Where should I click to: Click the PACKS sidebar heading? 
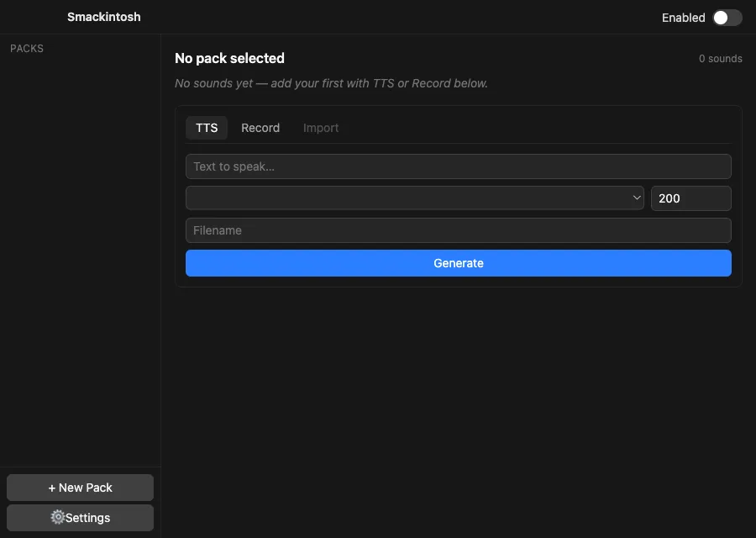pyautogui.click(x=27, y=48)
